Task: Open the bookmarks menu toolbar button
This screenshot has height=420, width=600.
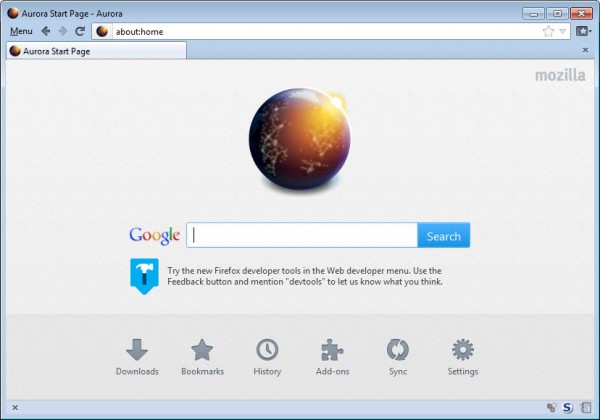Action: 583,31
